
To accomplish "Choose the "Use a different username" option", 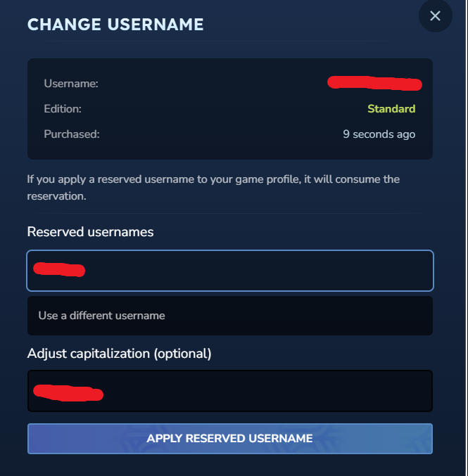I will point(229,316).
